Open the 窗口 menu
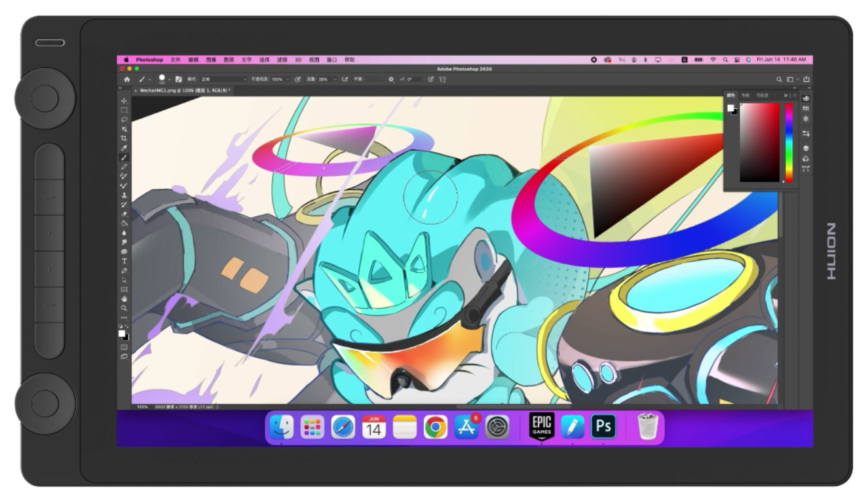The height and width of the screenshot is (493, 868). (331, 60)
